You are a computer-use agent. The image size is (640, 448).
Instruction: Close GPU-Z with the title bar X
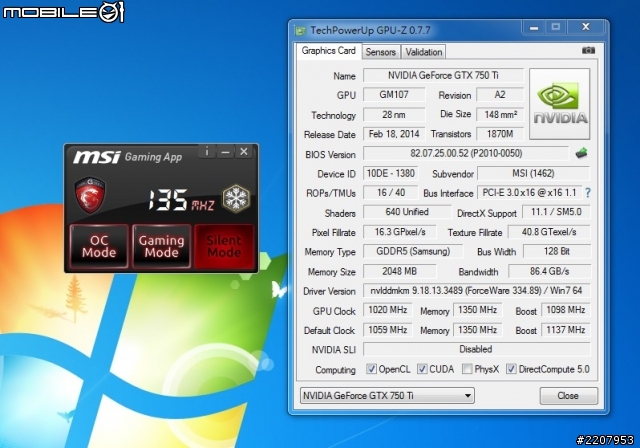(x=585, y=27)
